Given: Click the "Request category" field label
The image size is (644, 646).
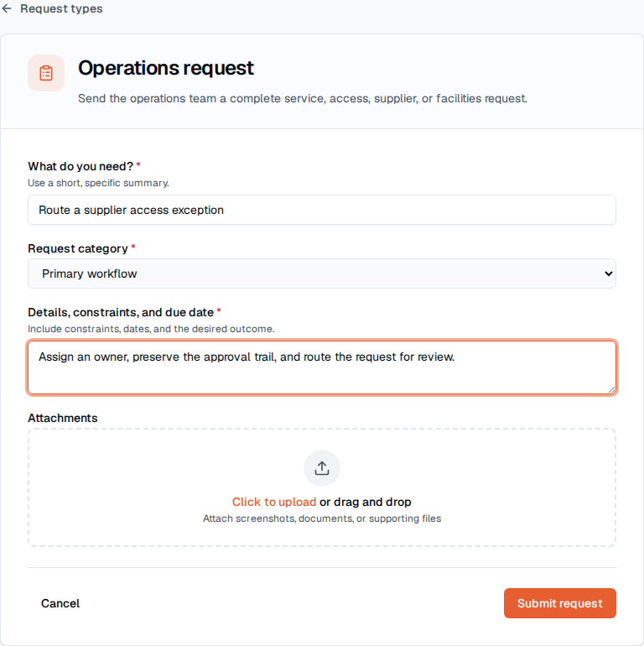Looking at the screenshot, I should pyautogui.click(x=78, y=249).
